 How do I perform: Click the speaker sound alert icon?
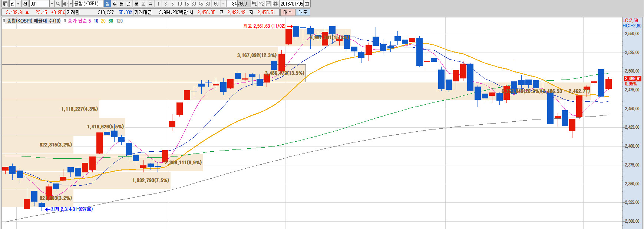pyautogui.click(x=65, y=4)
